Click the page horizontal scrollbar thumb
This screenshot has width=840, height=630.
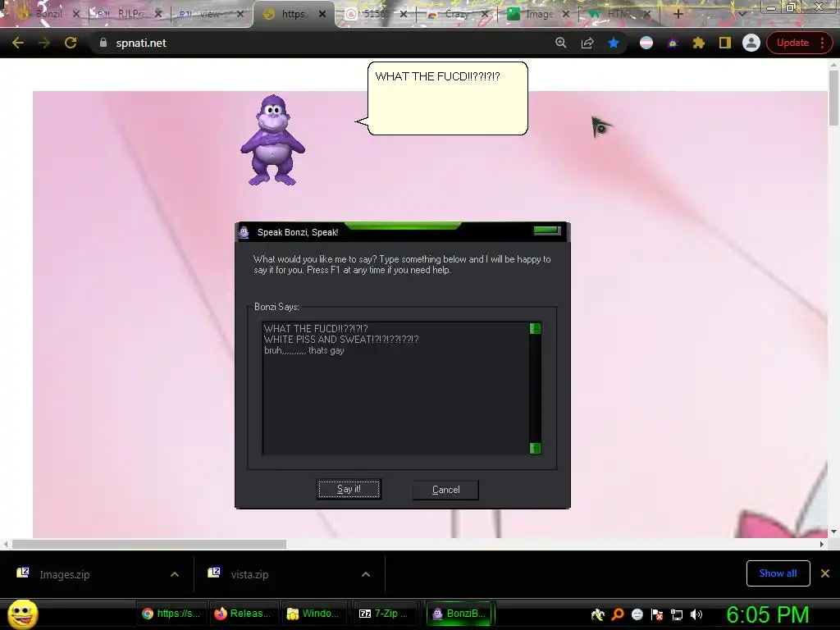(x=149, y=545)
